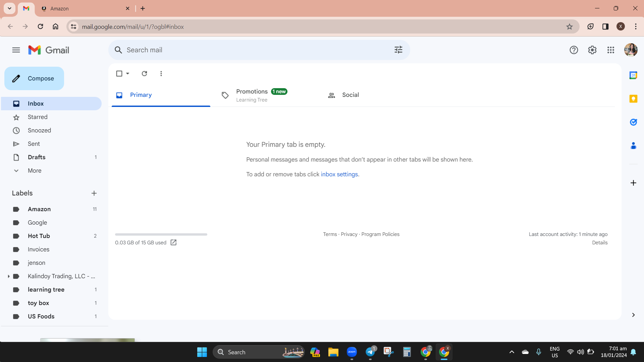Open Chrome side panel icon
This screenshot has height=362, width=644.
(605, 26)
